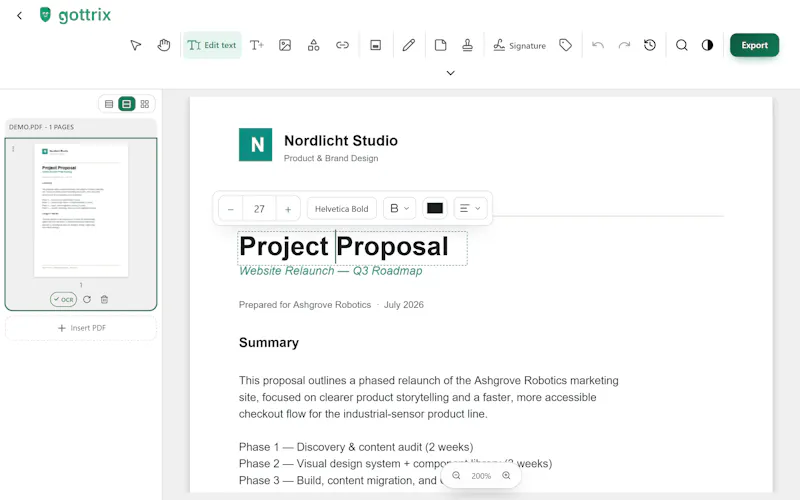This screenshot has width=800, height=500.
Task: Open the shapes tool
Action: [313, 45]
